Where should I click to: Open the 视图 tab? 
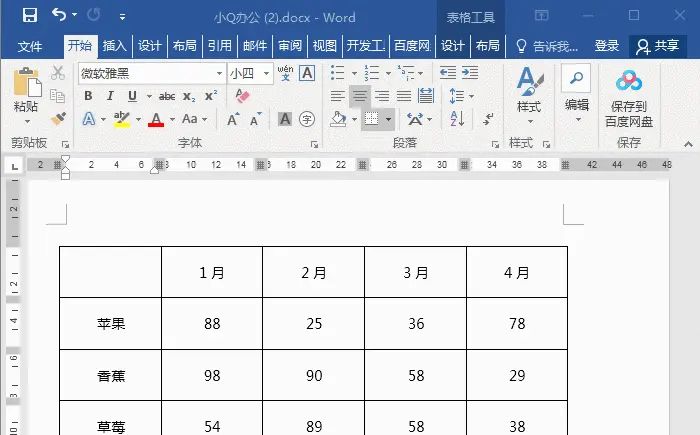point(325,46)
